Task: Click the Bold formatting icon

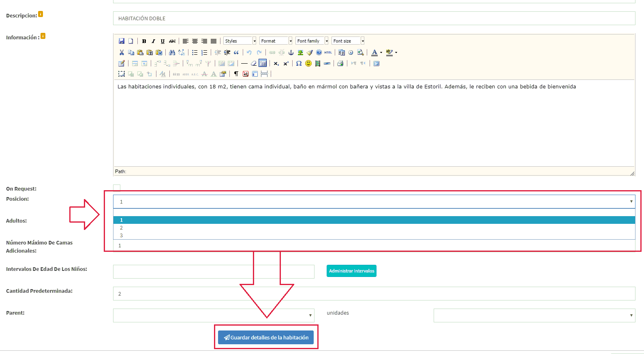Action: coord(144,41)
